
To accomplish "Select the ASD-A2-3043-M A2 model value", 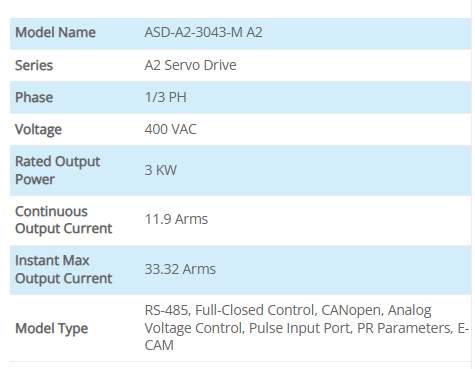I will coord(203,33).
